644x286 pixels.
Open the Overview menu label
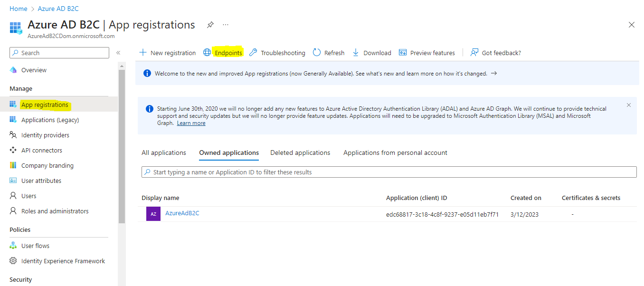[34, 70]
